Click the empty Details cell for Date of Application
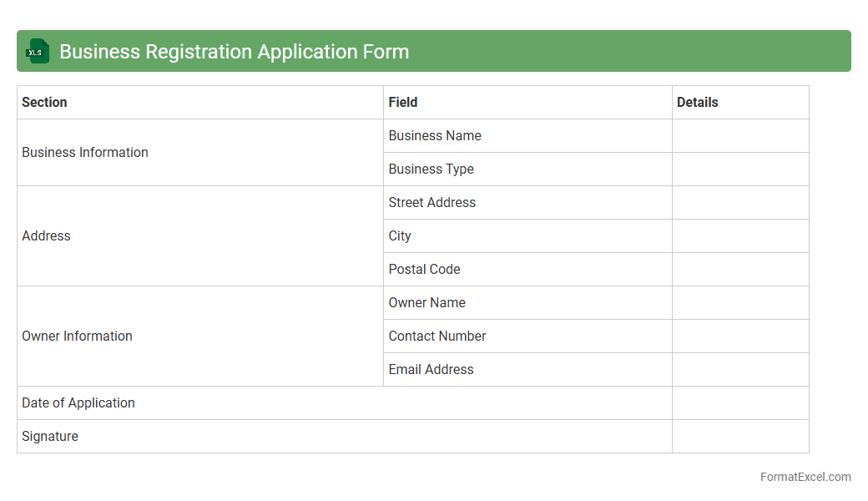Viewport: 868px width, 501px height. click(740, 402)
